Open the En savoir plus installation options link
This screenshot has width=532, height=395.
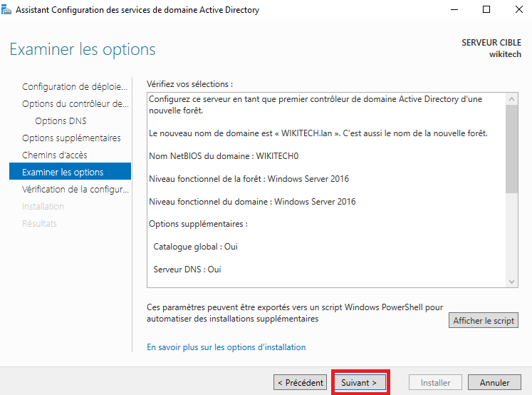point(226,347)
